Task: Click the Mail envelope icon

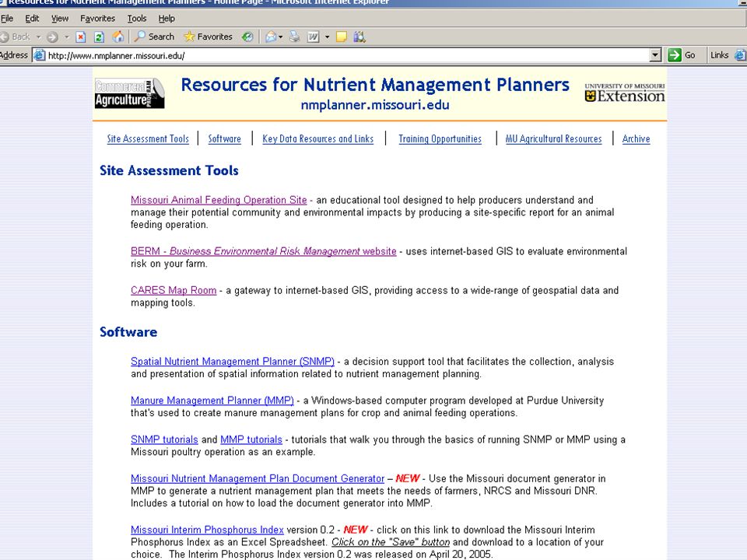Action: click(271, 37)
